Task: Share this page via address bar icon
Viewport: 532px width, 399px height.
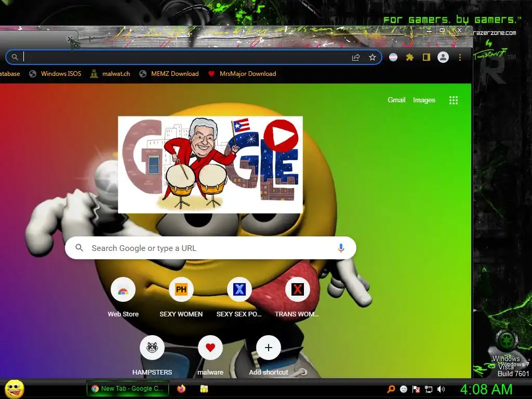Action: pos(355,57)
